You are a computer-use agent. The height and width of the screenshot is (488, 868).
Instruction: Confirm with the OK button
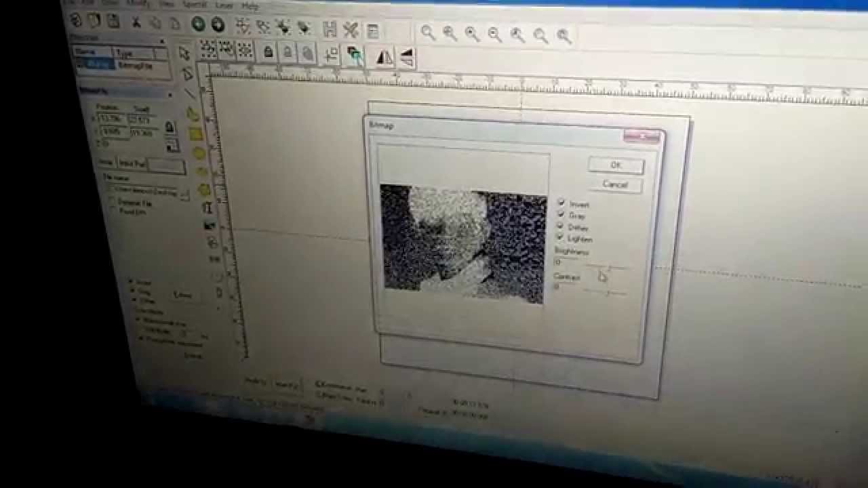click(616, 165)
